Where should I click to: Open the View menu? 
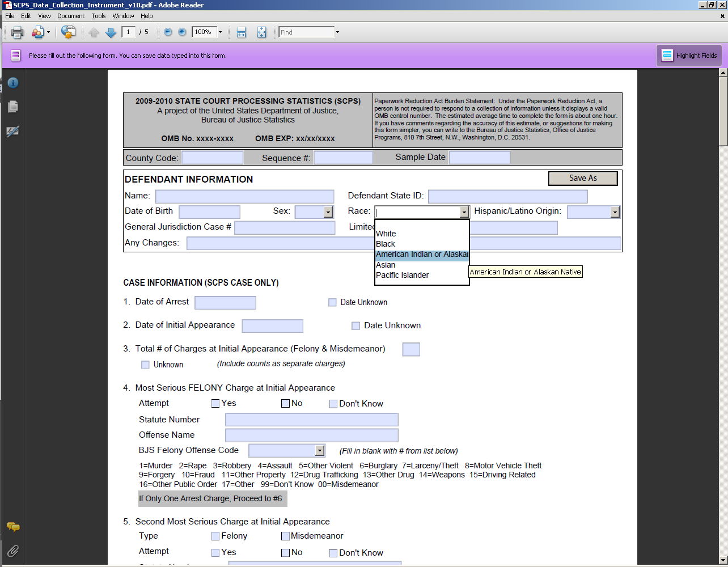click(44, 16)
